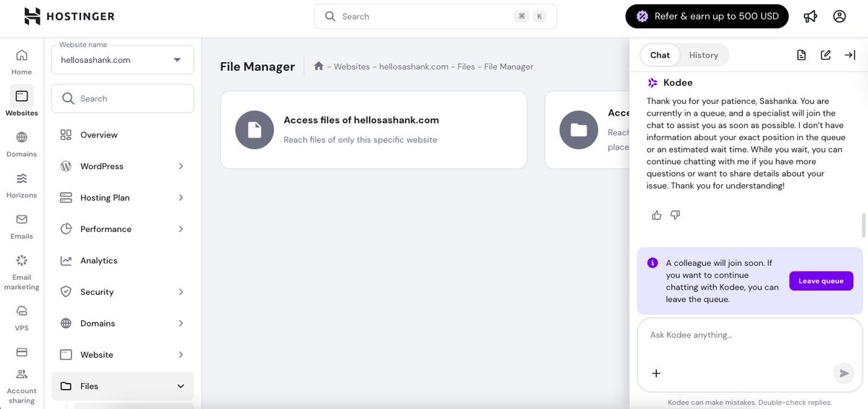Click the thumbs up feedback icon
The height and width of the screenshot is (409, 868).
coord(657,215)
